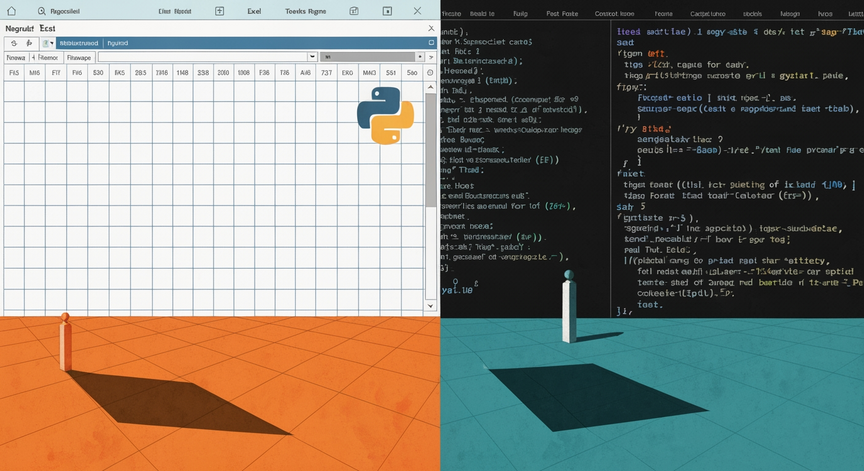Select column header T36
This screenshot has width=864, height=471.
(x=284, y=73)
